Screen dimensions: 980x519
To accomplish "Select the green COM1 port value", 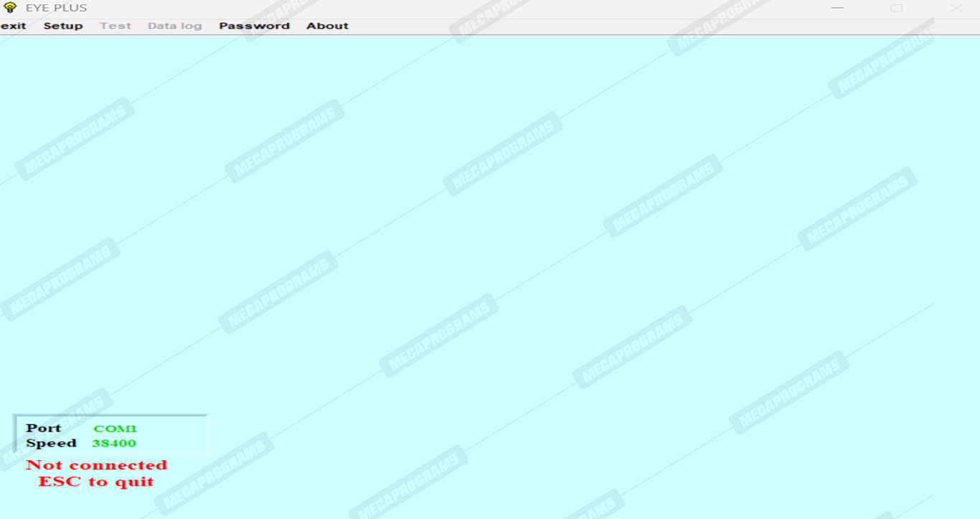I will (115, 429).
